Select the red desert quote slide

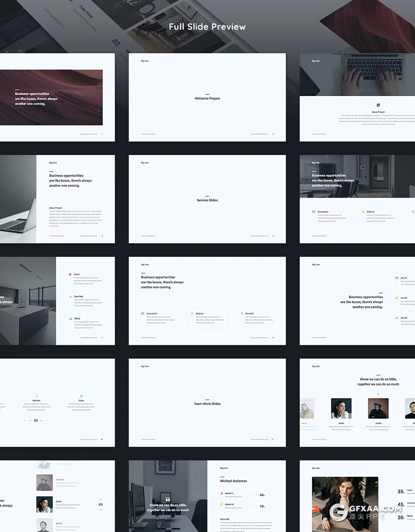click(x=51, y=97)
